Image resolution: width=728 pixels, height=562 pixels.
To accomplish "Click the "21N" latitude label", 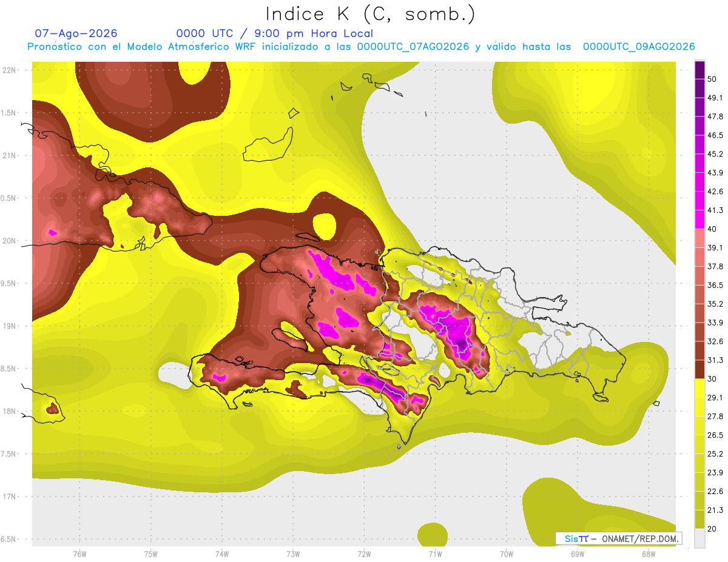I will coord(8,155).
